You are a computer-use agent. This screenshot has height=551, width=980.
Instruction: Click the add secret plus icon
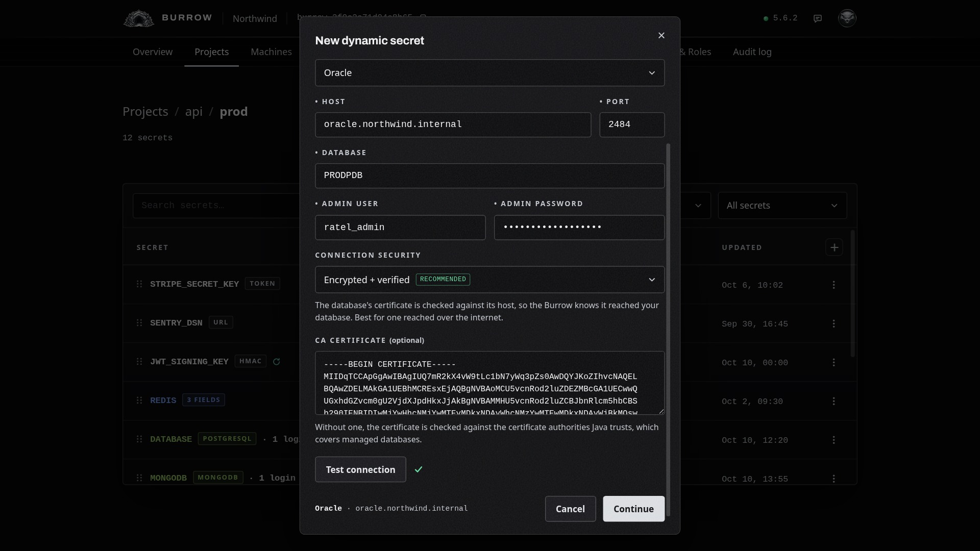coord(835,247)
